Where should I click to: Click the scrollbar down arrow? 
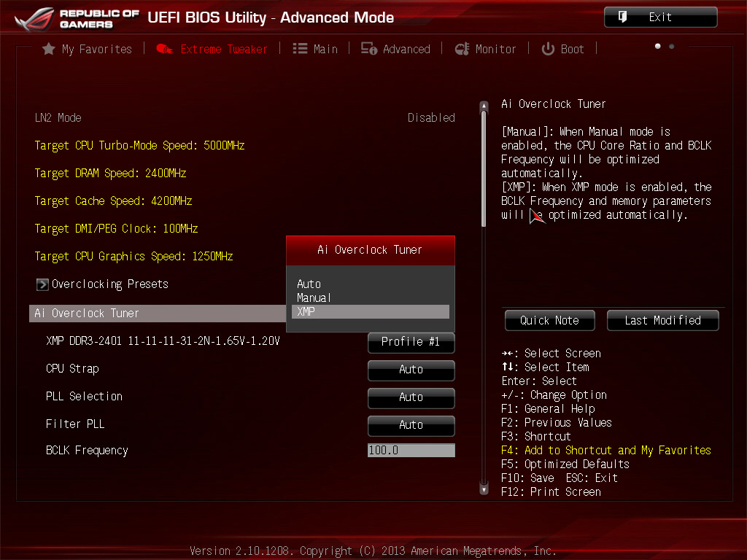point(484,489)
